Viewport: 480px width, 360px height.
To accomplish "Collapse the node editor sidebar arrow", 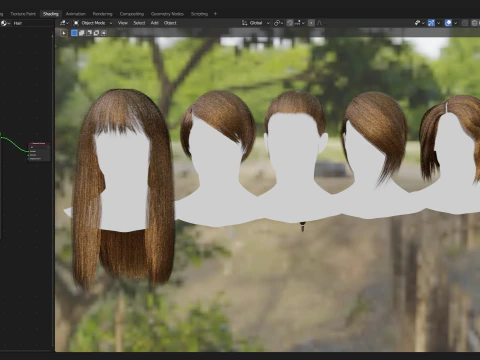I will pyautogui.click(x=52, y=36).
